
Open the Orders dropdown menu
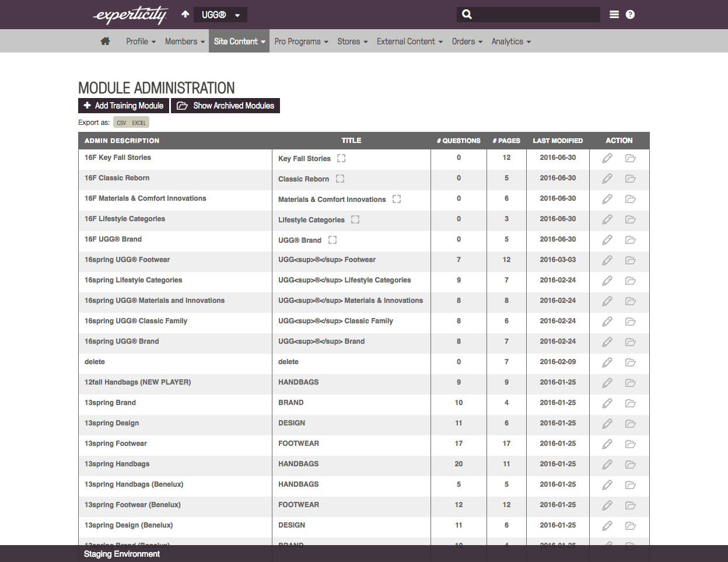click(x=467, y=41)
